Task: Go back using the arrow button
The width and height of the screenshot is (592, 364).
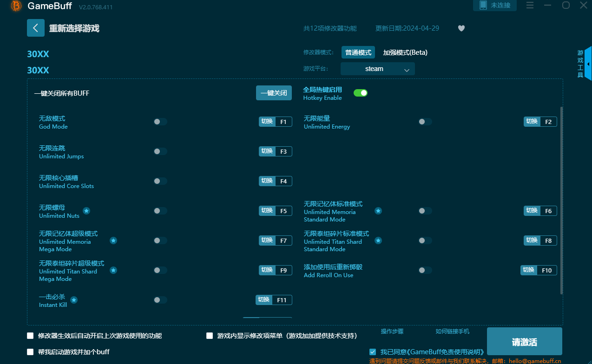Action: point(36,28)
